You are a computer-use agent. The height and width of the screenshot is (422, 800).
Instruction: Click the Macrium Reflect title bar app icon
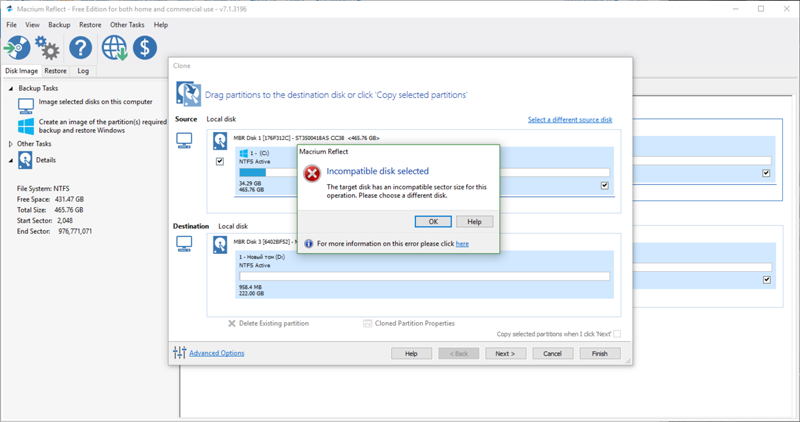tap(9, 9)
